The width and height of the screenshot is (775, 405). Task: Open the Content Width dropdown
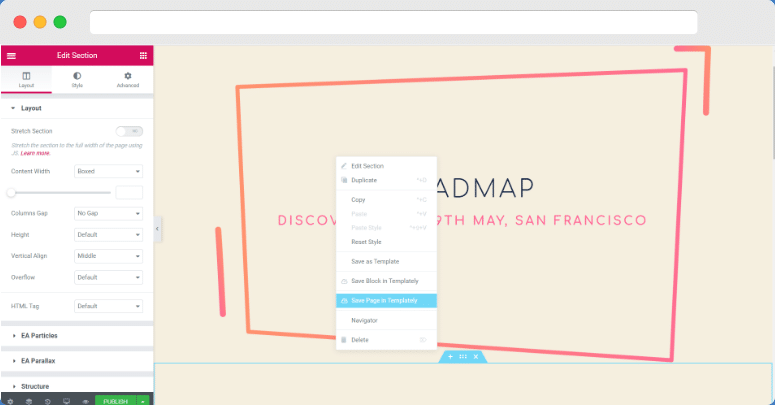108,171
